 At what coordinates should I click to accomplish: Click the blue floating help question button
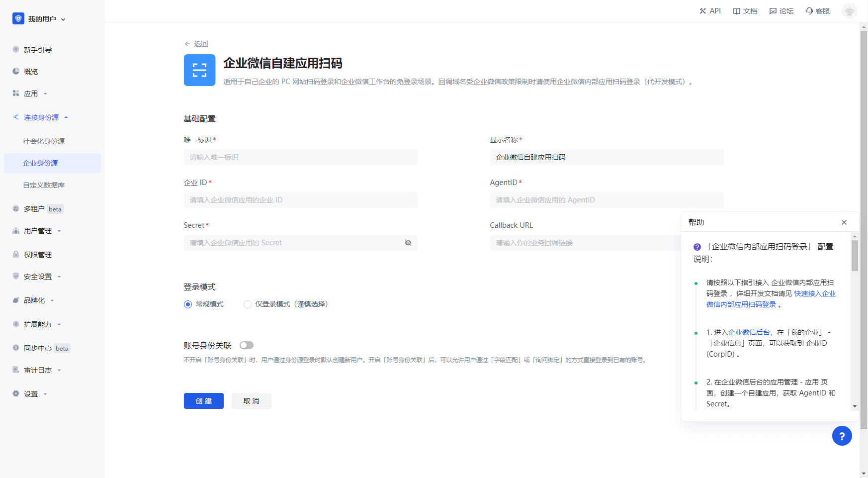[x=842, y=436]
